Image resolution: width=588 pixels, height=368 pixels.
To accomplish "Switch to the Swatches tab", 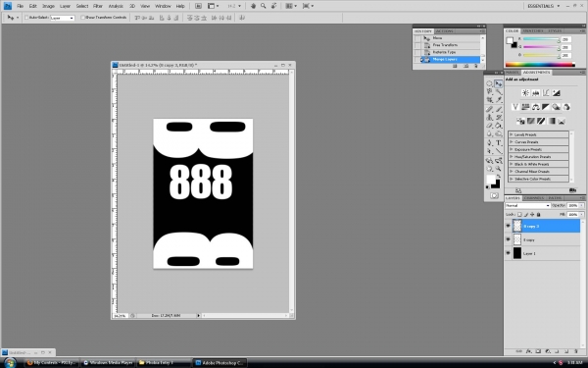I will click(x=533, y=30).
